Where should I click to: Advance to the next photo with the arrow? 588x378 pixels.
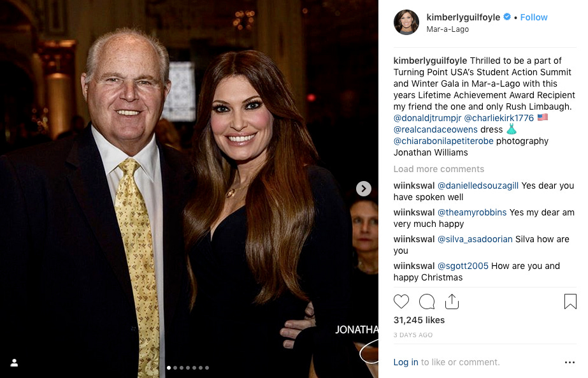pyautogui.click(x=363, y=189)
